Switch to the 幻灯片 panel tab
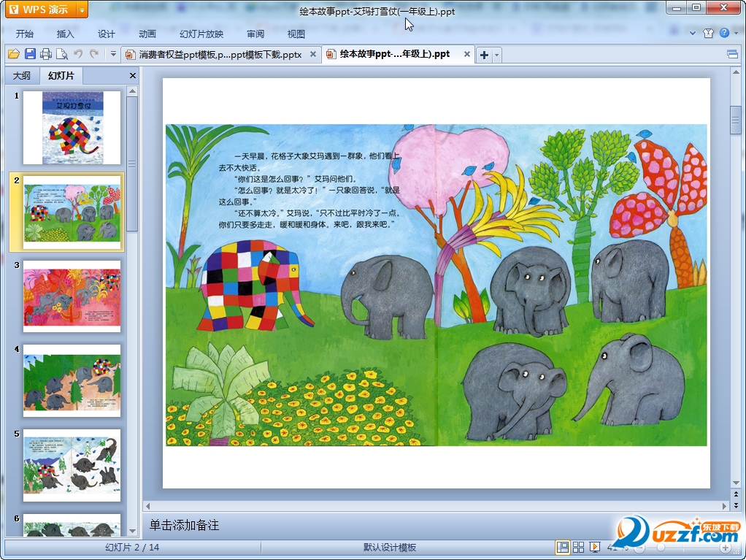This screenshot has width=746, height=560. (x=61, y=76)
